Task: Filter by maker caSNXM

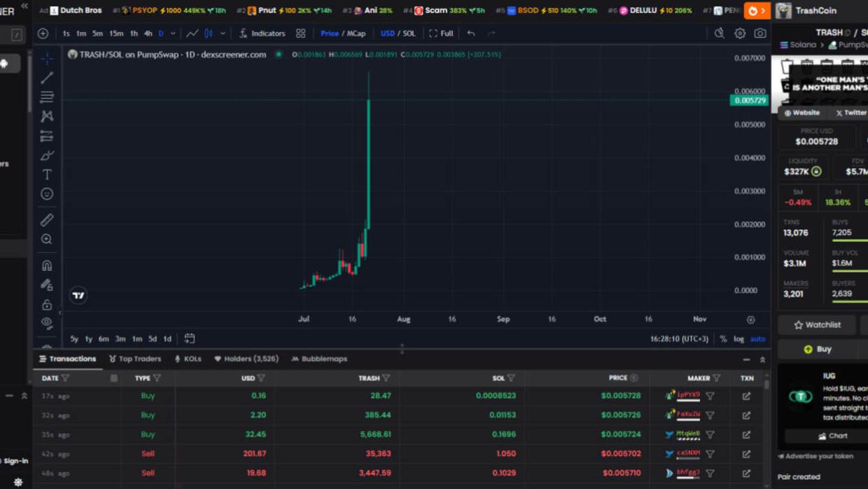Action: (x=710, y=454)
